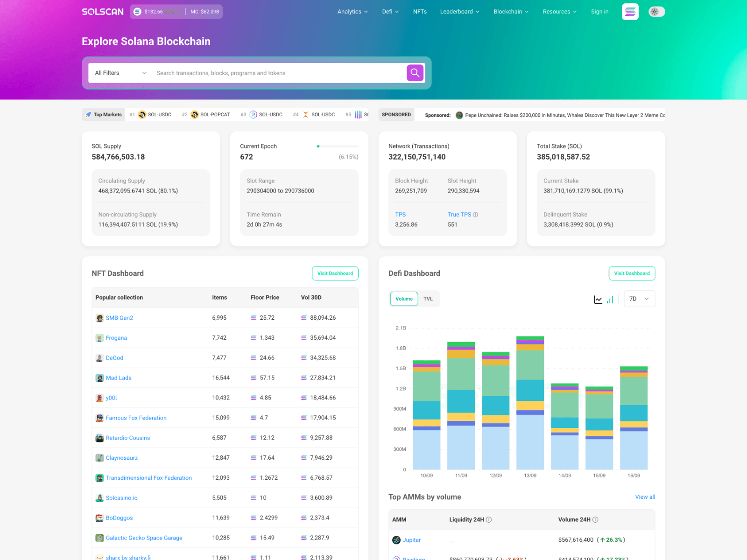
Task: Click the Jupiter AMM logo
Action: click(x=396, y=540)
